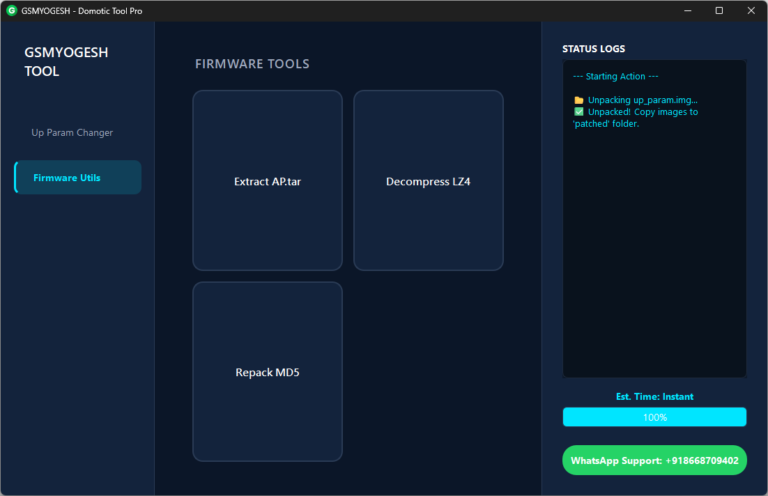Click the '--- Starting Action ---' log line
Viewport: 768px width, 496px height.
click(616, 76)
